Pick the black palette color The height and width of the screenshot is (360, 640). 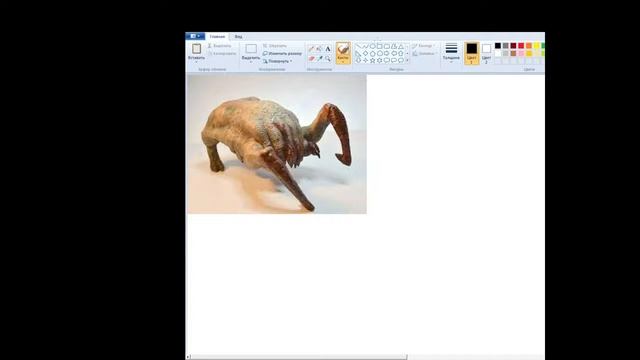pos(498,46)
